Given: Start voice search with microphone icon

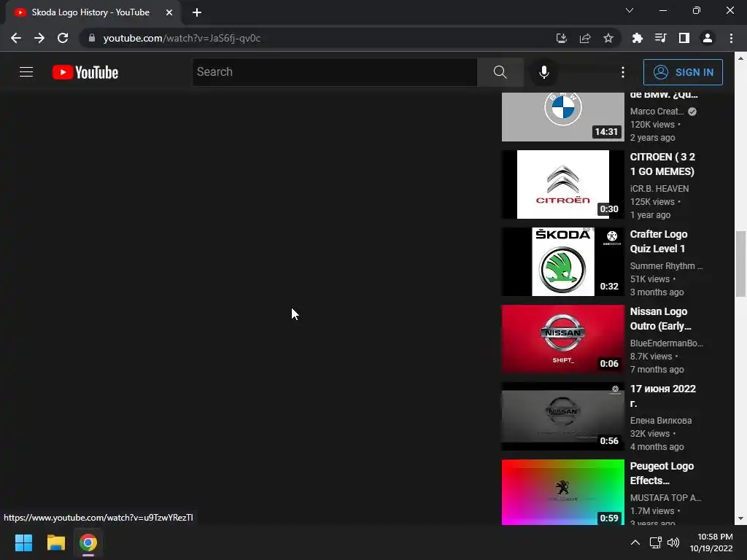Looking at the screenshot, I should (544, 72).
